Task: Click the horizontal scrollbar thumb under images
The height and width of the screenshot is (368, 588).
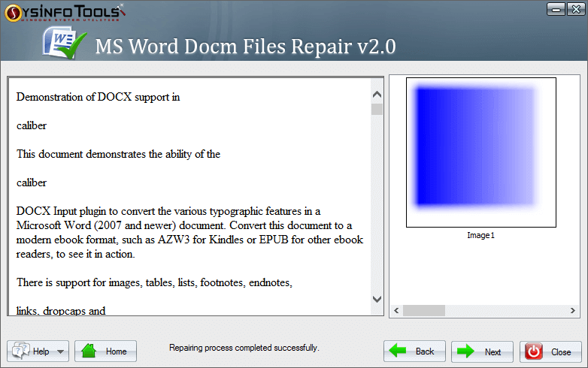Action: pyautogui.click(x=424, y=311)
